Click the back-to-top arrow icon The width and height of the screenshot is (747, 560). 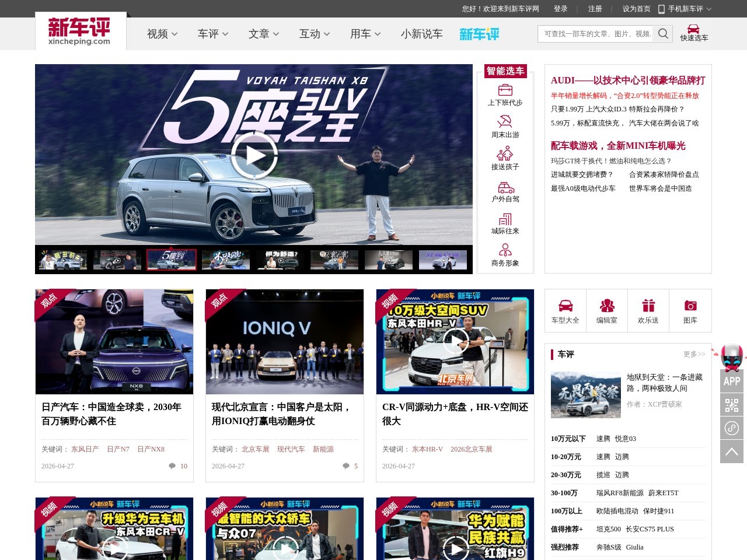(732, 452)
